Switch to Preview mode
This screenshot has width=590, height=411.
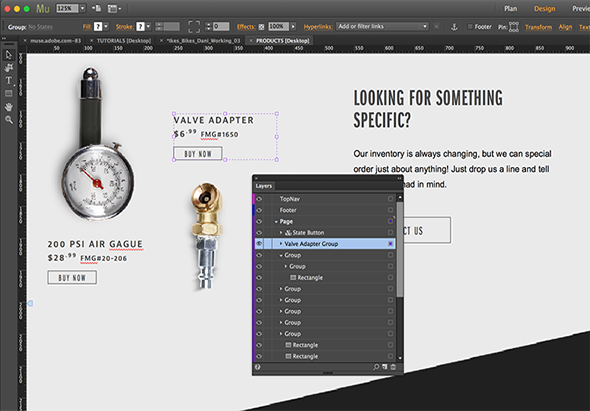[581, 9]
